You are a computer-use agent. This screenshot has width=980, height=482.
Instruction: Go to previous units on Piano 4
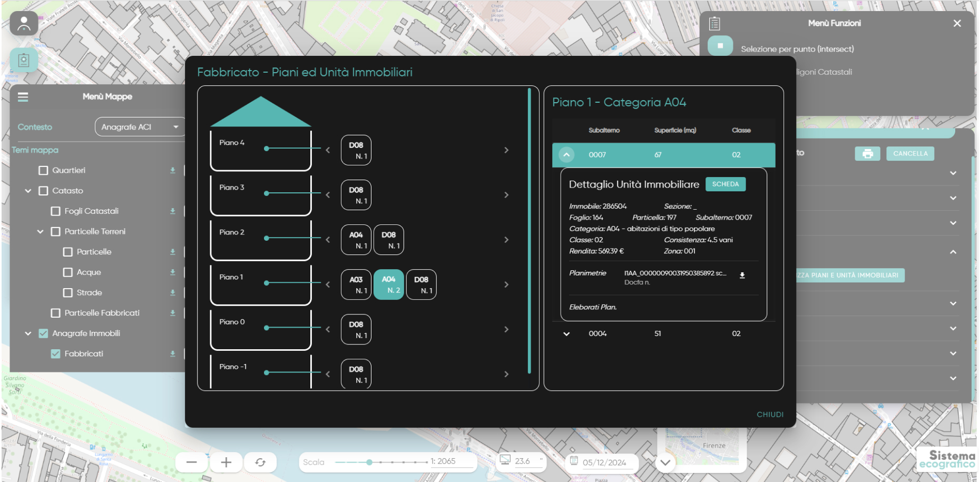328,150
